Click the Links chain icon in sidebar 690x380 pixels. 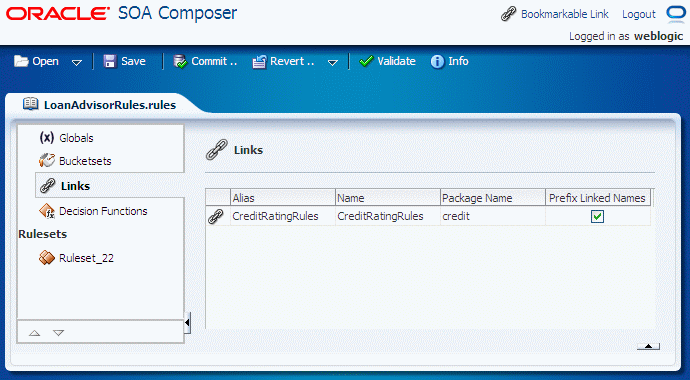(x=47, y=186)
